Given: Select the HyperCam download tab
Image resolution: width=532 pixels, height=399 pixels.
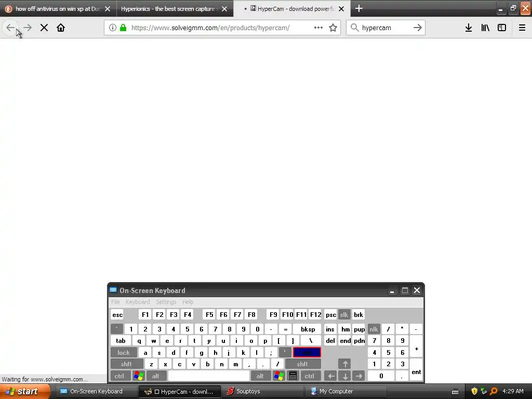Looking at the screenshot, I should (292, 9).
